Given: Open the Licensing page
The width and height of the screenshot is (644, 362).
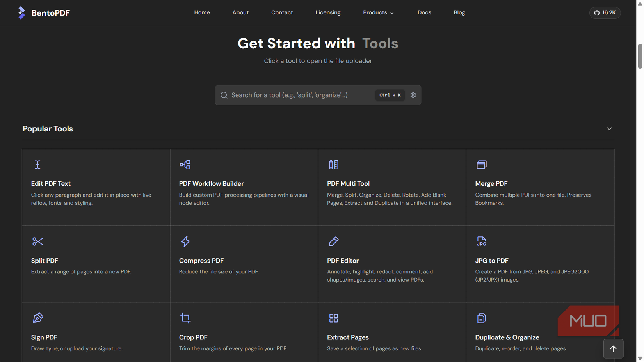Looking at the screenshot, I should click(328, 12).
